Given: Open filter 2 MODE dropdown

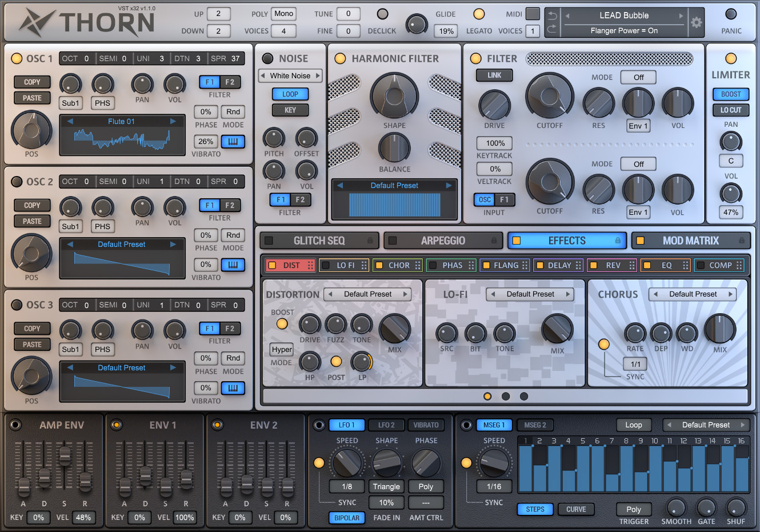Looking at the screenshot, I should (638, 164).
